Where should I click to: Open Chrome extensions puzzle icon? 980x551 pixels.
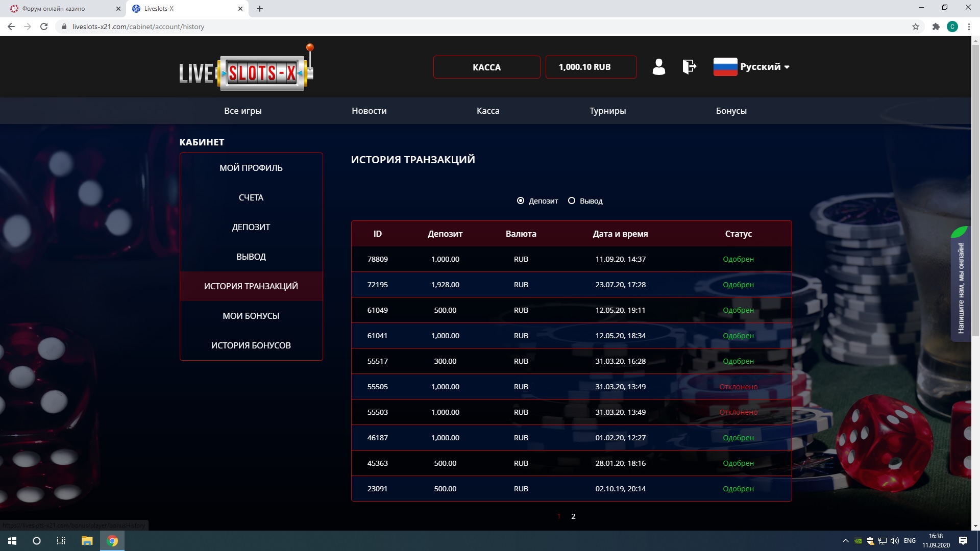click(936, 27)
